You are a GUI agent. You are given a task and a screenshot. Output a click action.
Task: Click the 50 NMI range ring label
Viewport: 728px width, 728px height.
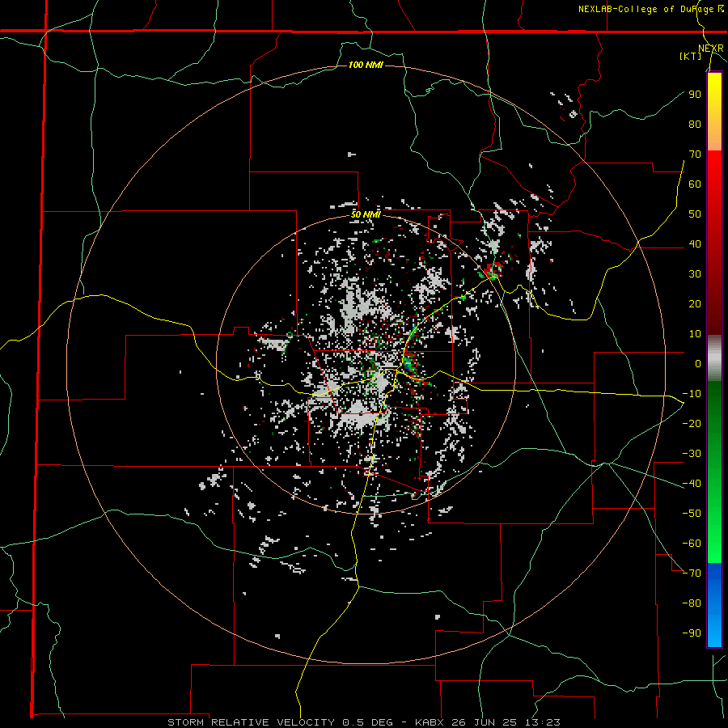tap(366, 214)
